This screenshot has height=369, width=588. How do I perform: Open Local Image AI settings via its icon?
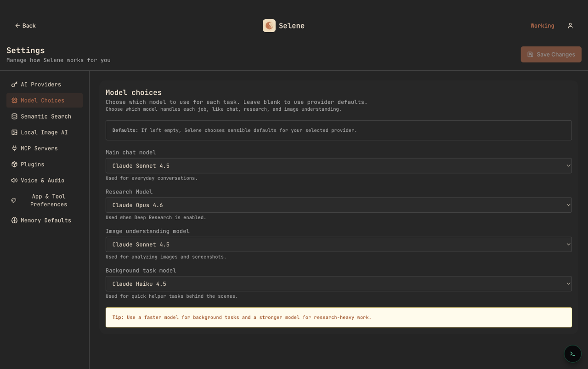click(14, 132)
